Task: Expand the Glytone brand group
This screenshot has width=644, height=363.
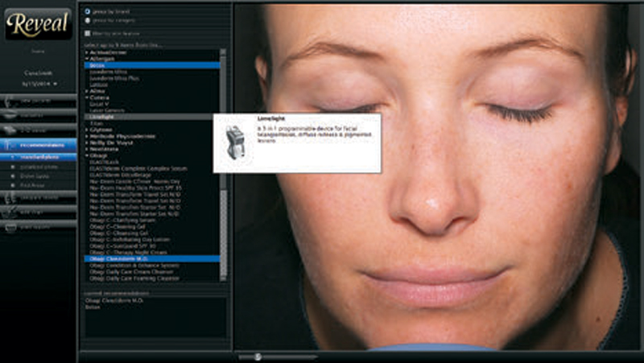Action: pyautogui.click(x=88, y=130)
